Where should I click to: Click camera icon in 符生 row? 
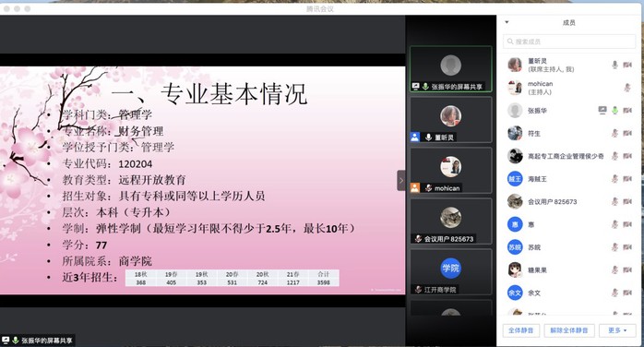pos(627,133)
